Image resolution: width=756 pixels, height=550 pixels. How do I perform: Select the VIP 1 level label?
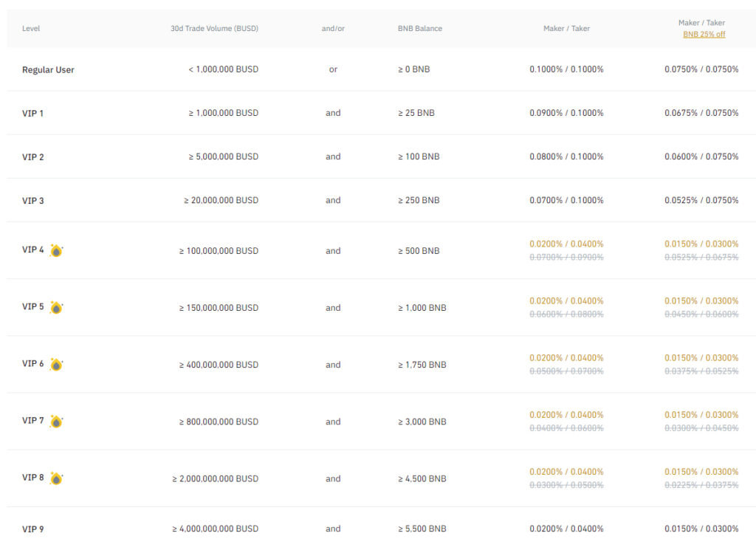tap(32, 113)
